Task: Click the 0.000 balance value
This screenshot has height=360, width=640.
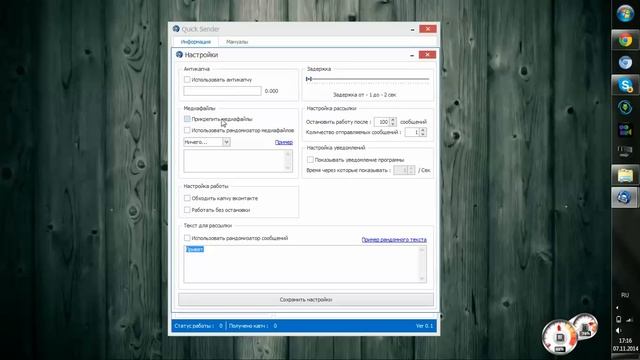Action: coord(271,91)
